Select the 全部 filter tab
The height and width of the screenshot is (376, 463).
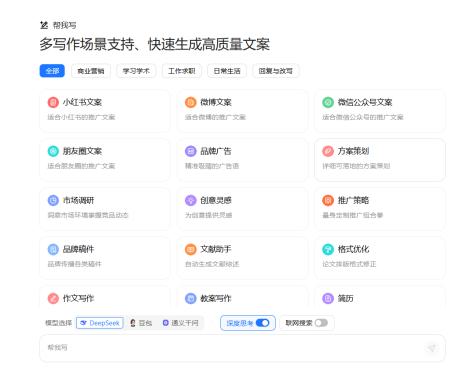(52, 71)
